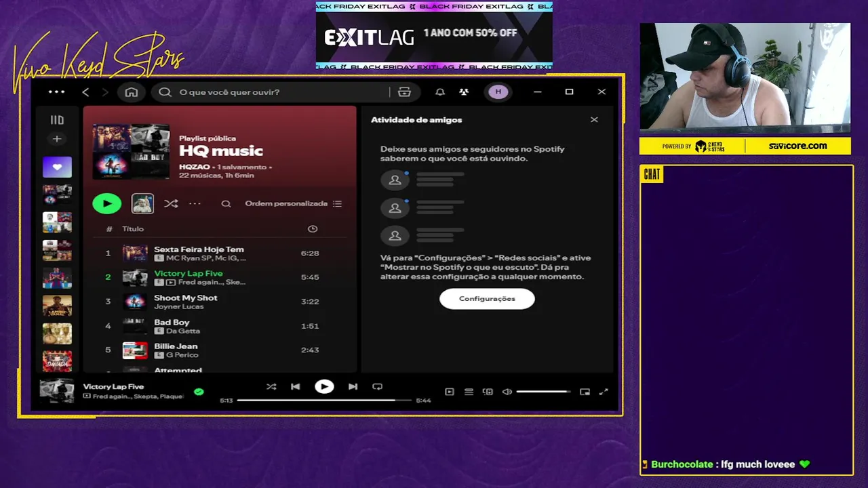
Task: Enter full screen mode in Spotify
Action: (x=604, y=392)
